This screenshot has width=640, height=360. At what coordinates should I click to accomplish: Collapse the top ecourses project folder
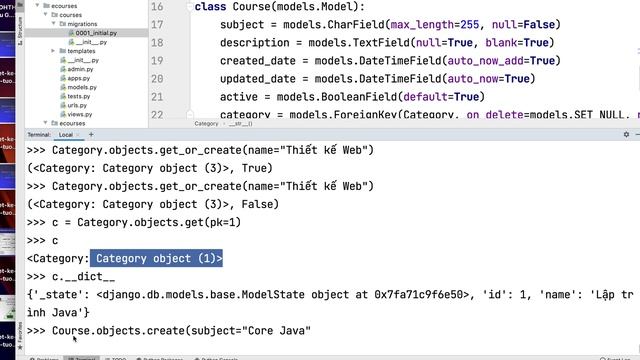click(x=38, y=6)
